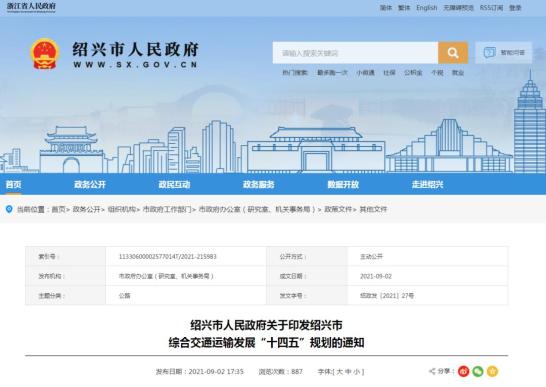
Task: Set the font size to 大
Action: click(339, 372)
